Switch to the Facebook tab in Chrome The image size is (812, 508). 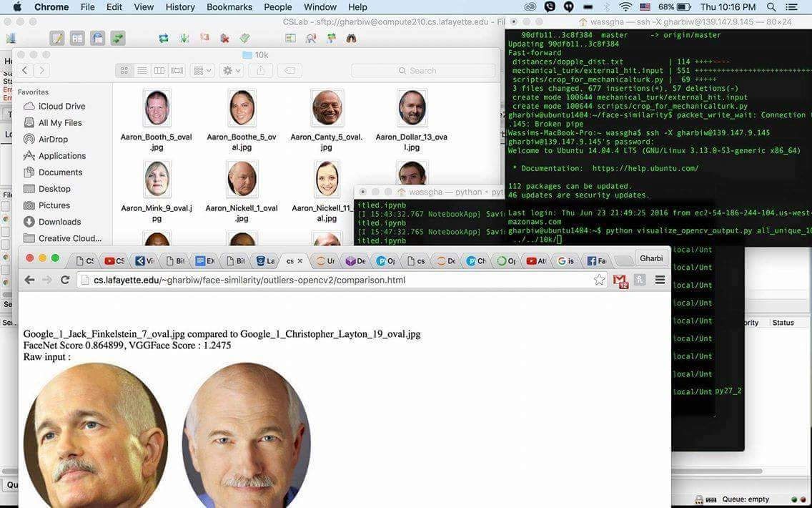[596, 261]
